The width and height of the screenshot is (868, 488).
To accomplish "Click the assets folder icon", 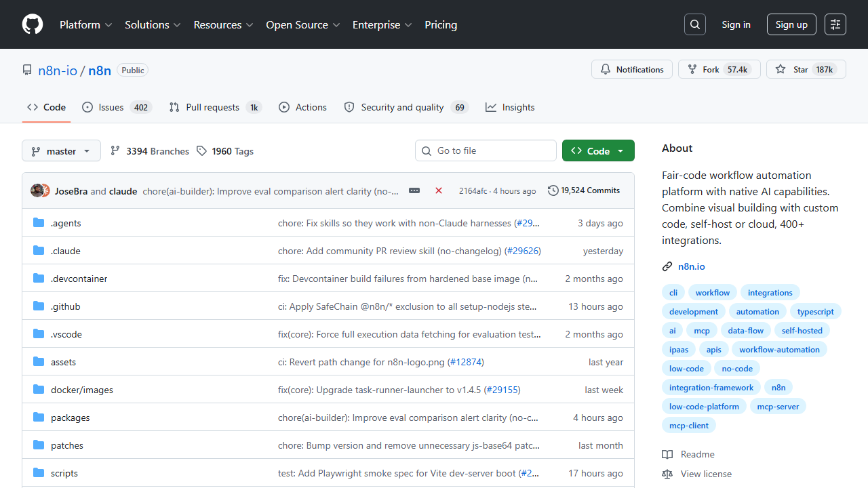I will click(x=39, y=362).
